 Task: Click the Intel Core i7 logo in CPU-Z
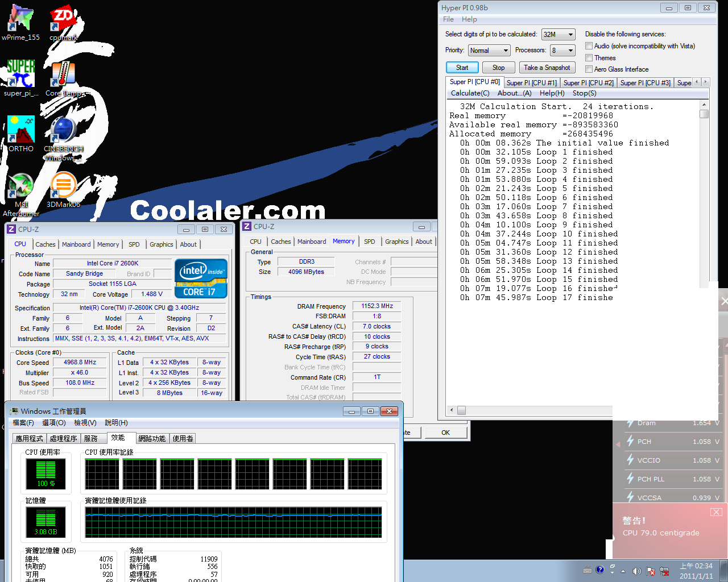pos(201,278)
